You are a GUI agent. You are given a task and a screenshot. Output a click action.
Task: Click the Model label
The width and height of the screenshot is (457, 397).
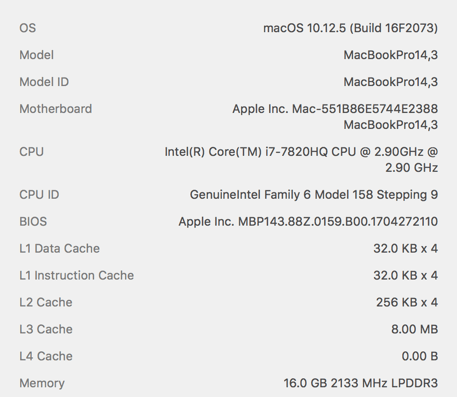click(36, 55)
